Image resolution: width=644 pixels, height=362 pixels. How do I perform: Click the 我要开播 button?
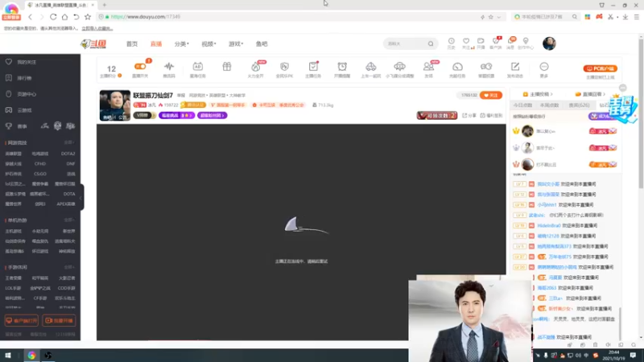point(59,320)
